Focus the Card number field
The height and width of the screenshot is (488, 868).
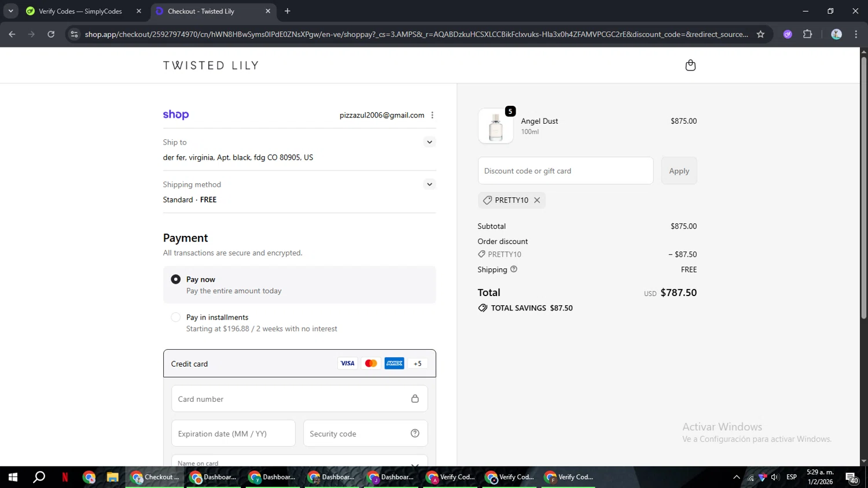(299, 399)
